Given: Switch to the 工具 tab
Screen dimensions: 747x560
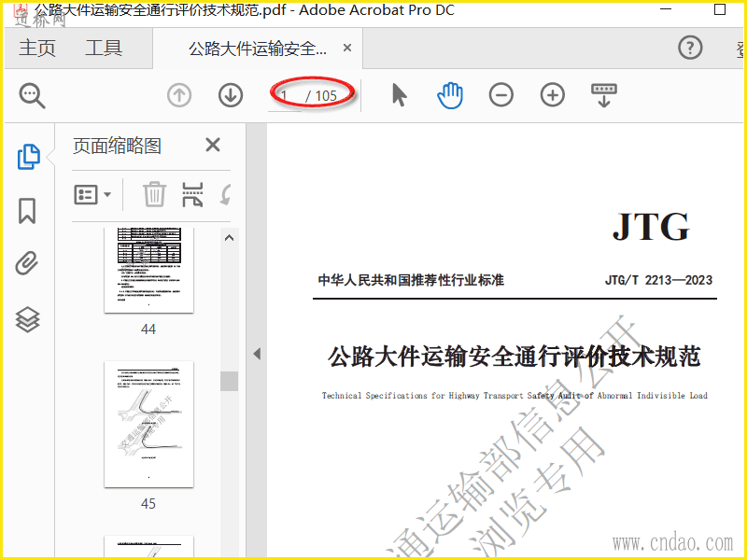Looking at the screenshot, I should click(x=104, y=49).
